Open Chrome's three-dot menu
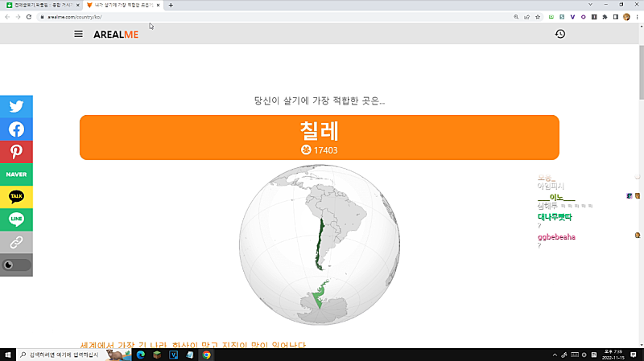Image resolution: width=644 pixels, height=361 pixels. [x=637, y=17]
